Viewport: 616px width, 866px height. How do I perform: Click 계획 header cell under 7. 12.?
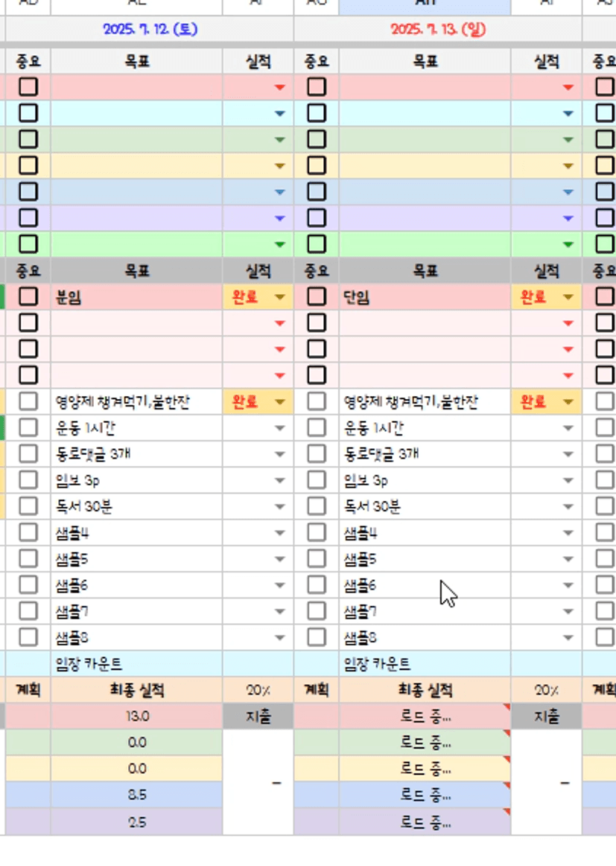pyautogui.click(x=28, y=690)
